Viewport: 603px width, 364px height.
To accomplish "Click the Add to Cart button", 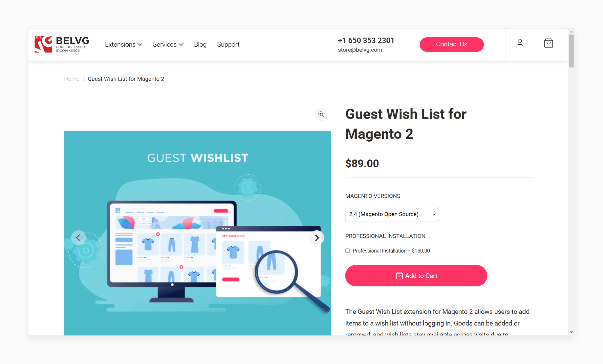I will (416, 276).
